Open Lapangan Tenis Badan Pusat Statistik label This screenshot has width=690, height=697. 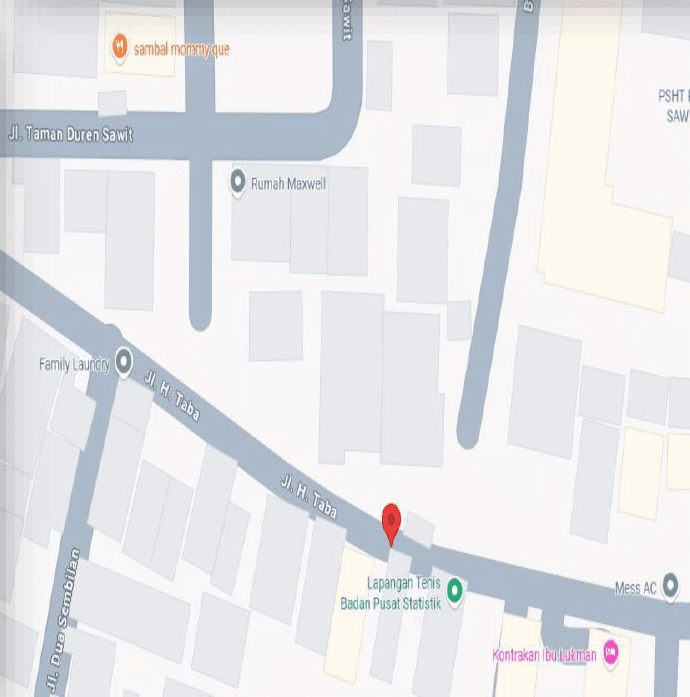point(391,593)
